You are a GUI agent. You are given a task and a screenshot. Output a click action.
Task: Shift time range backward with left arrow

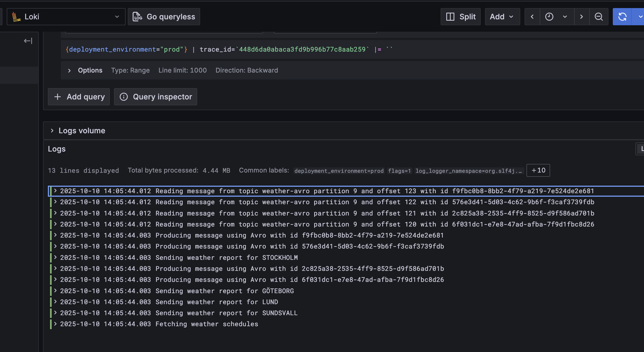click(532, 17)
